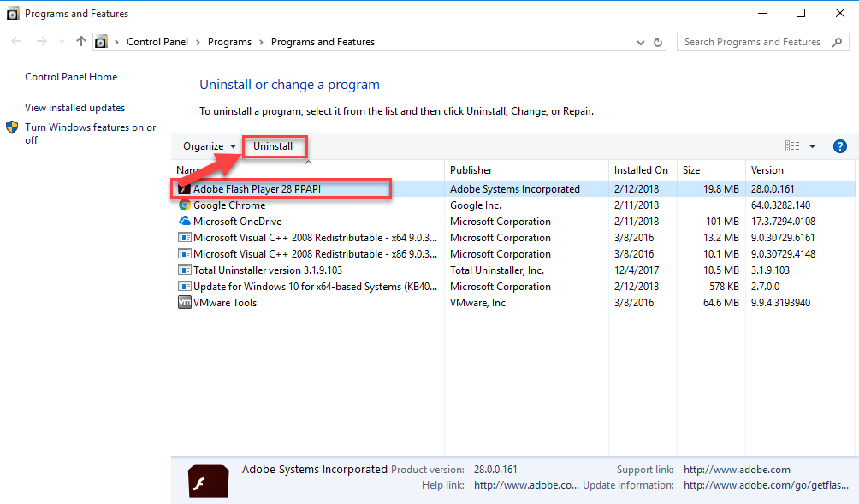
Task: Select Control Panel breadcrumb
Action: [x=157, y=42]
